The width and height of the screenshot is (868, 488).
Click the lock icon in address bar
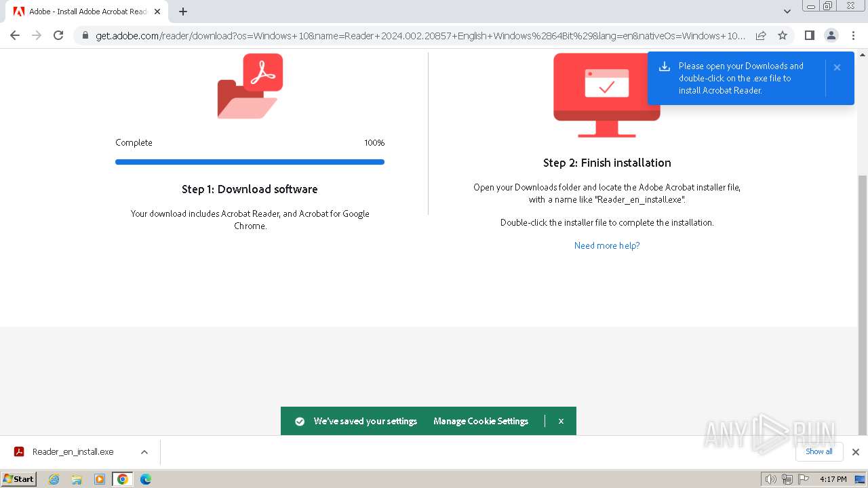pyautogui.click(x=85, y=35)
